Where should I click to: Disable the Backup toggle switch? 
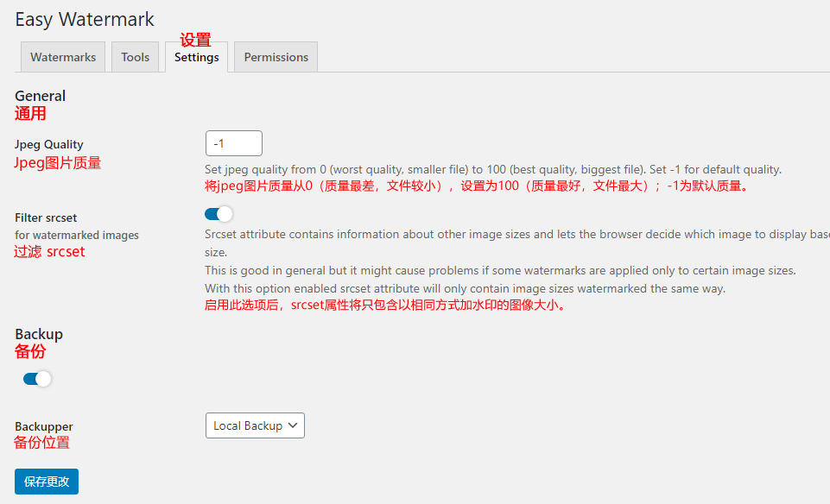coord(37,379)
